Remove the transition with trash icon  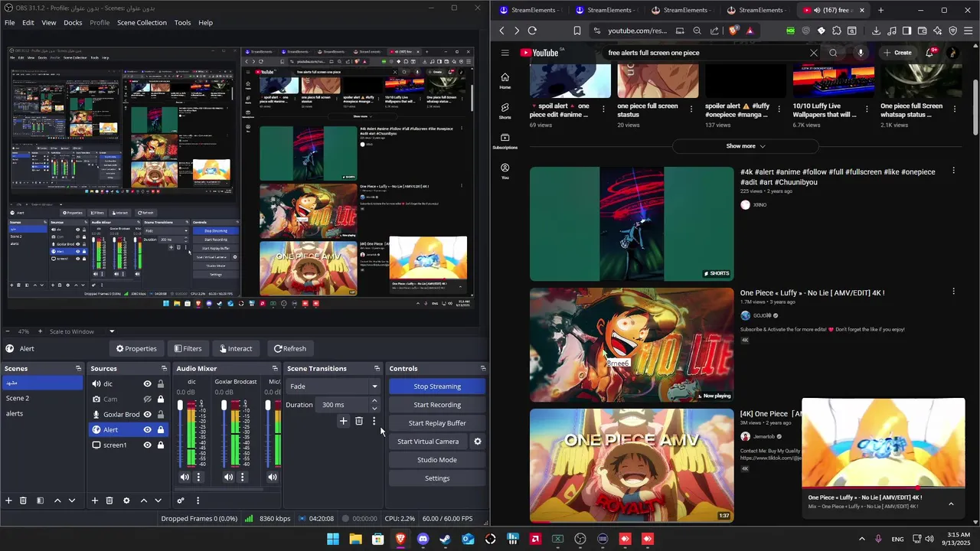pos(358,421)
